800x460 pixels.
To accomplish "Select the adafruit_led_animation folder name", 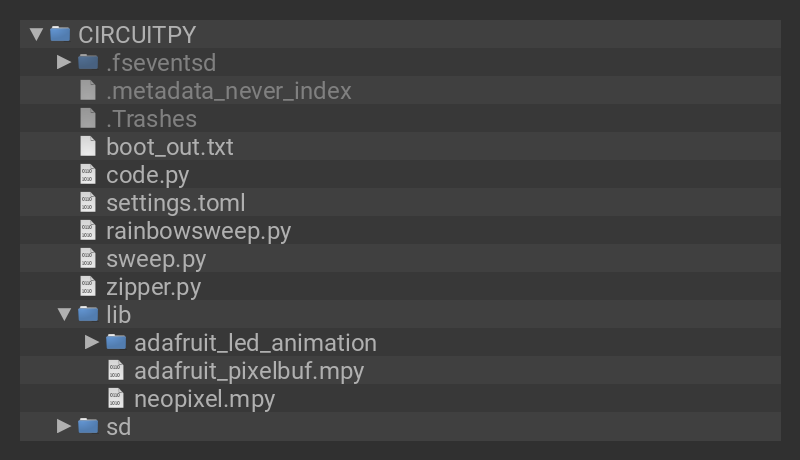I will pos(255,343).
